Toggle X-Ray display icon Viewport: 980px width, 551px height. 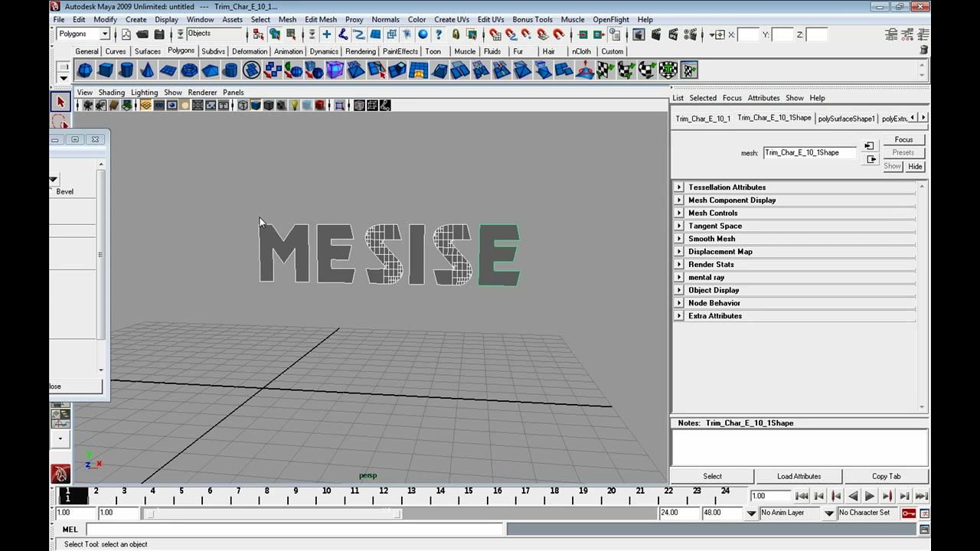click(358, 106)
